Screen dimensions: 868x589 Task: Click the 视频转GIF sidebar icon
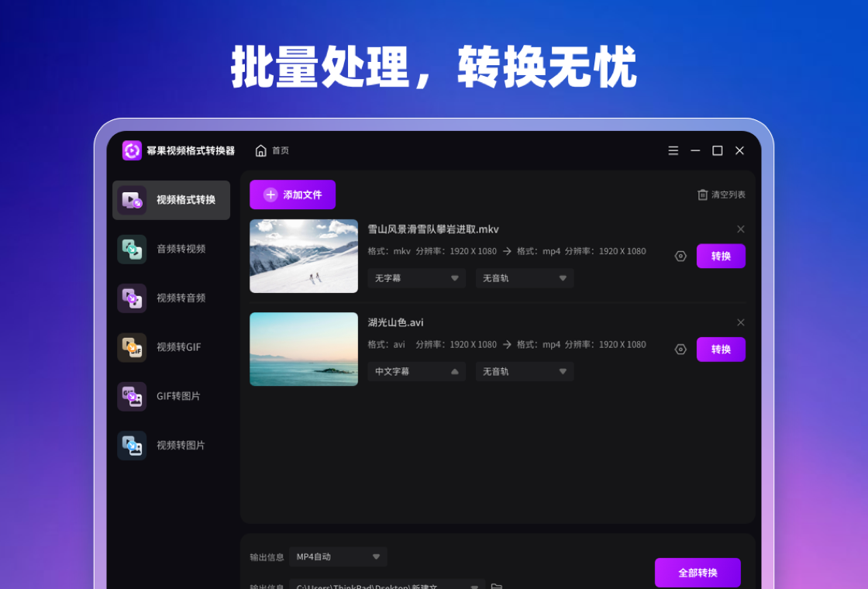tap(132, 347)
